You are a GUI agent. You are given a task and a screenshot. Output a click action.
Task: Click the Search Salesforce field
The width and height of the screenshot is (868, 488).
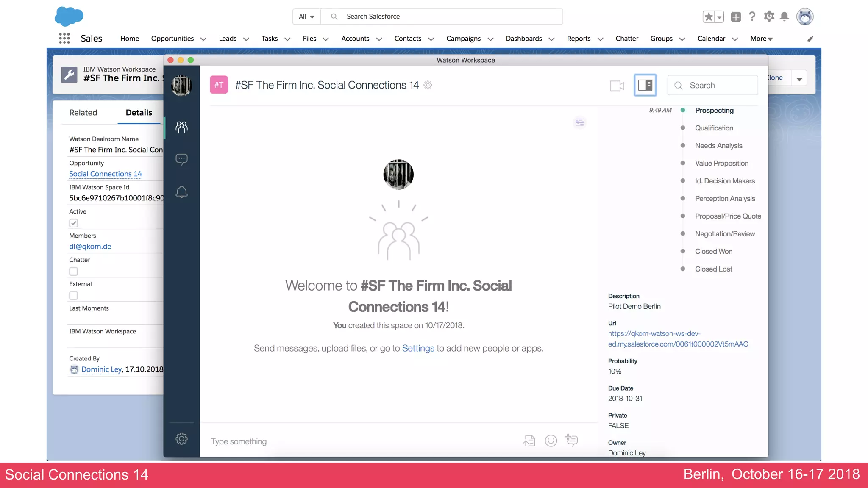coord(442,17)
